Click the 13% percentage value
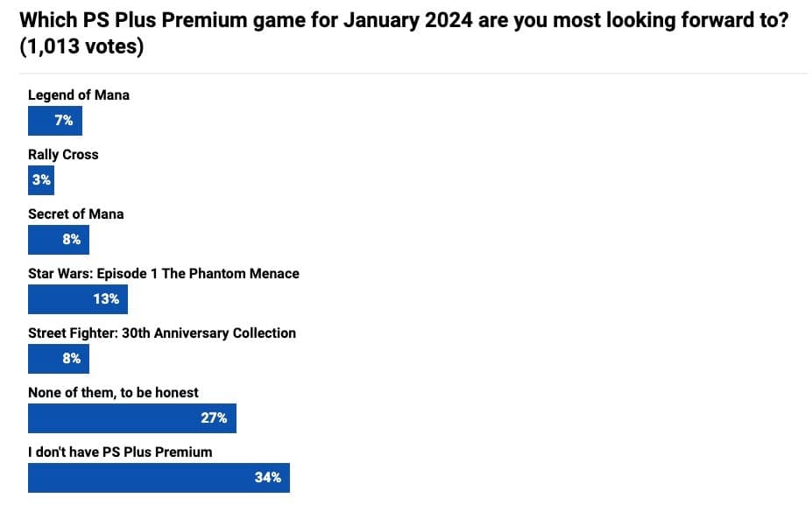812x512 pixels. tap(106, 299)
